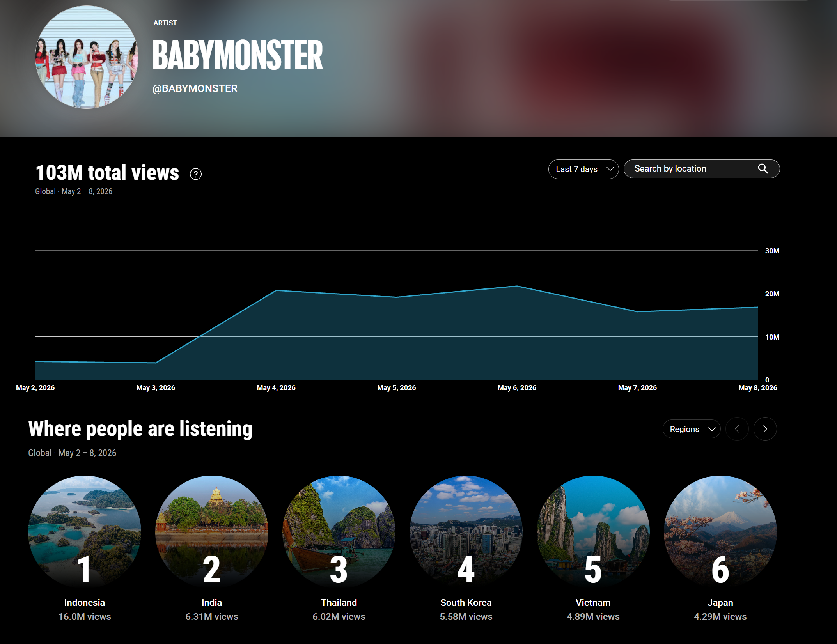Image resolution: width=837 pixels, height=644 pixels.
Task: Select the India region thumbnail
Action: [212, 531]
